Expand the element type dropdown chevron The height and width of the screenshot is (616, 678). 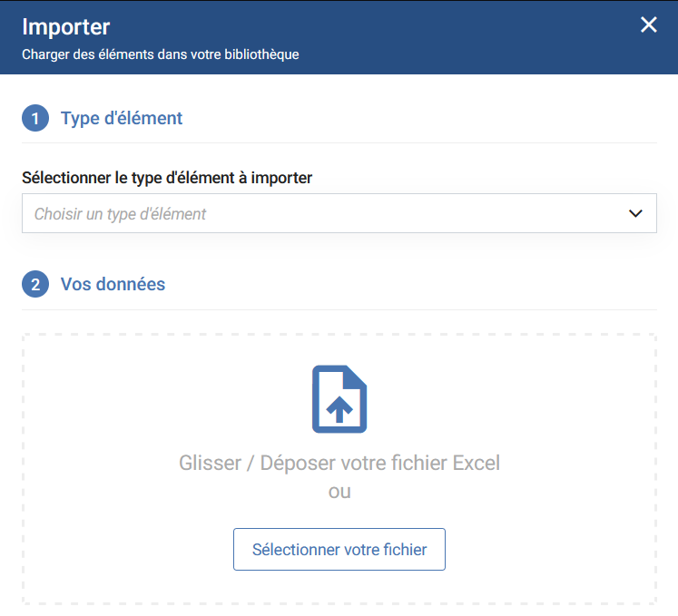(x=635, y=214)
